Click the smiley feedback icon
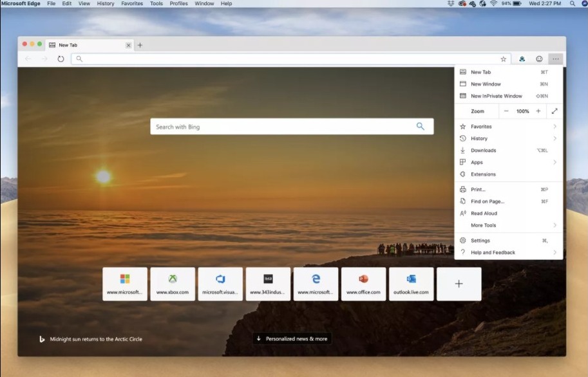The width and height of the screenshot is (588, 377). click(x=539, y=59)
